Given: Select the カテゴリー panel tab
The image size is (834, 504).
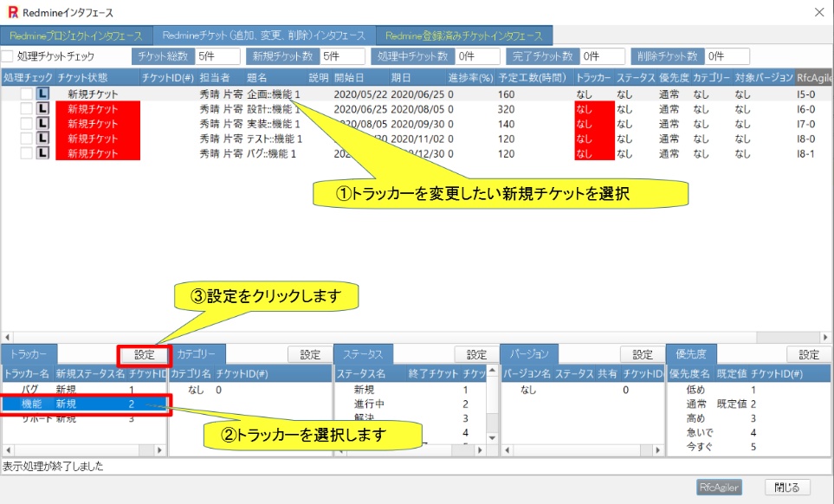Looking at the screenshot, I should pos(197,354).
